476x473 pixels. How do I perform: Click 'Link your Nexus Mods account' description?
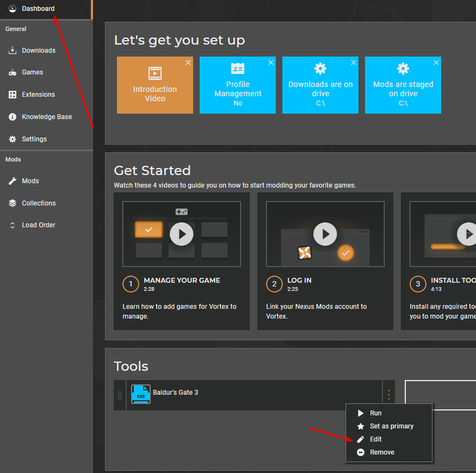pos(316,312)
